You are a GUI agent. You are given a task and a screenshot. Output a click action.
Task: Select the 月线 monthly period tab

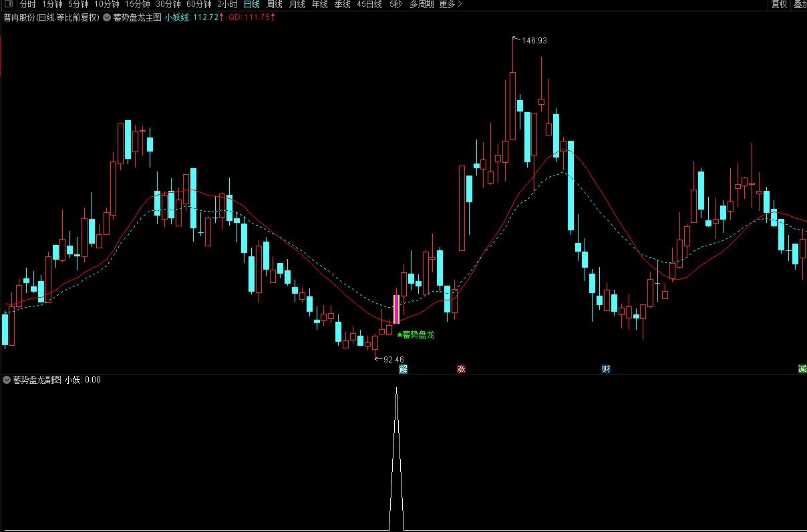tap(297, 4)
